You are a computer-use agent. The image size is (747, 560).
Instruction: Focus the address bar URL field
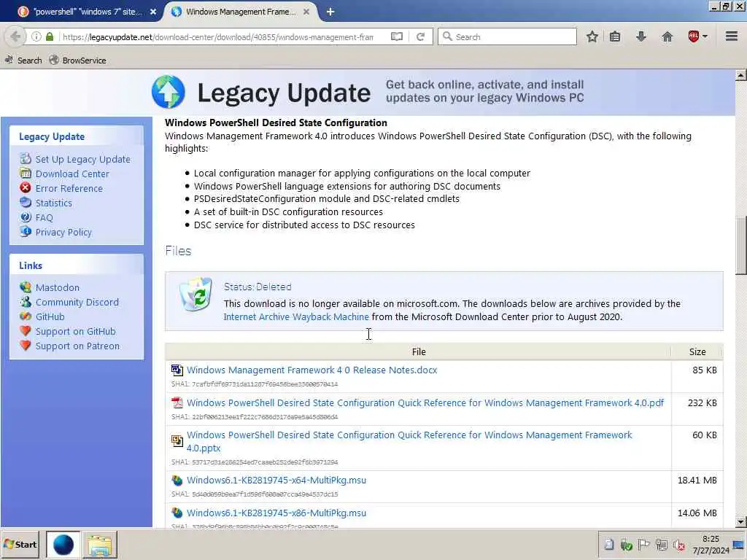[218, 36]
